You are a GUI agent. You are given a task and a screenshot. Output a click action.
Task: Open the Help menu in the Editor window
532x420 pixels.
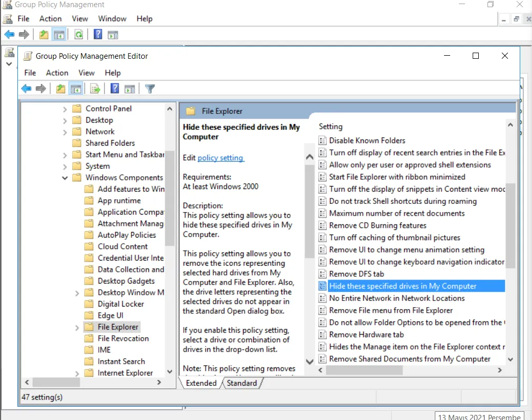(x=113, y=73)
